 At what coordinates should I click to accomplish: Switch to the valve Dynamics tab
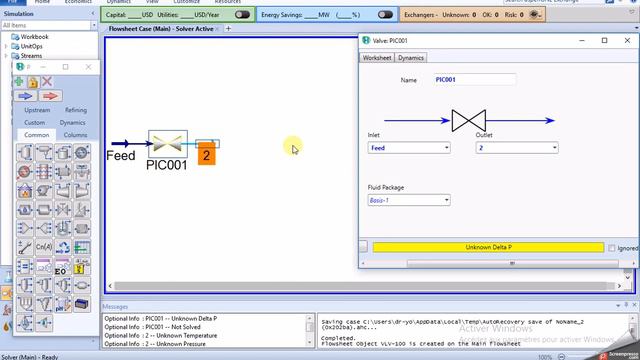(411, 58)
